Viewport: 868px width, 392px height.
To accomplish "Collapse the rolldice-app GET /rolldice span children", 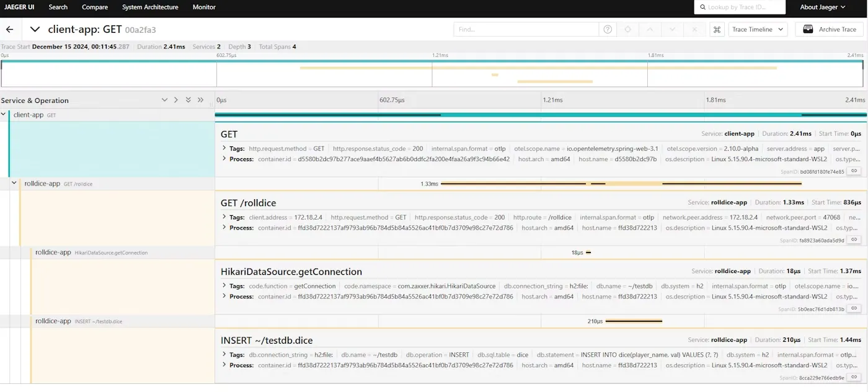I will (x=14, y=184).
